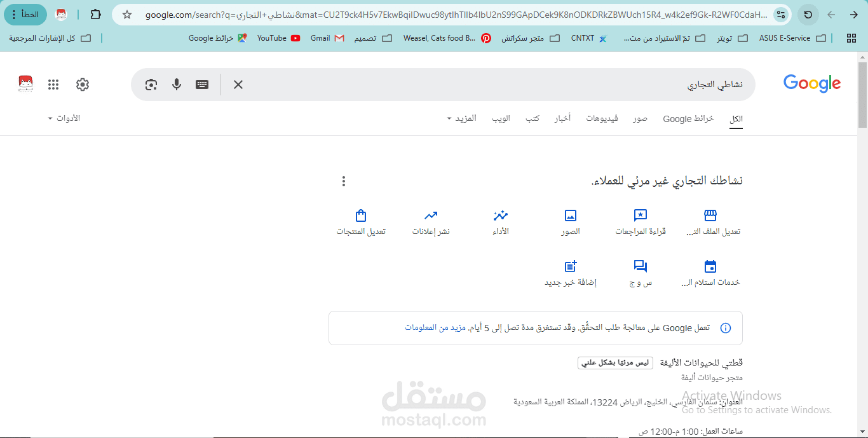
Task: Open site information icon in address bar
Action: pos(781,14)
